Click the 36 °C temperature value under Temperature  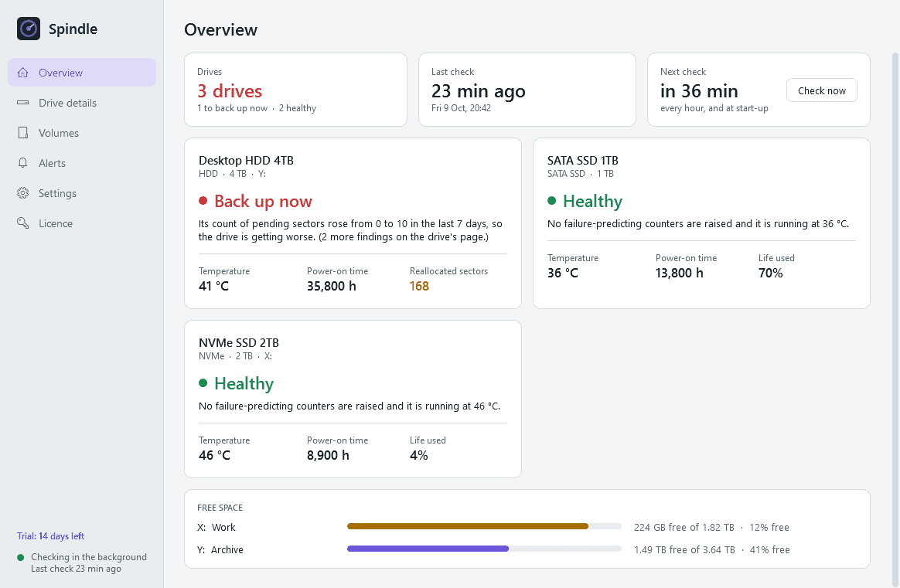563,273
